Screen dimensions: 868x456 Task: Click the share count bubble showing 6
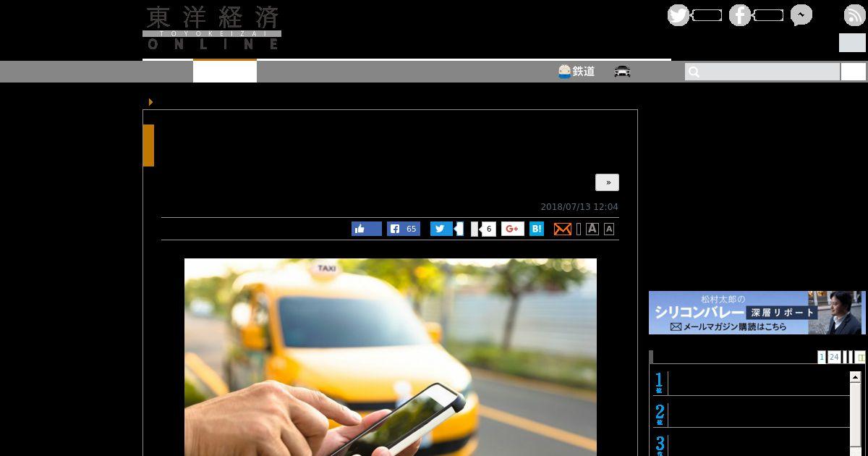tap(489, 229)
